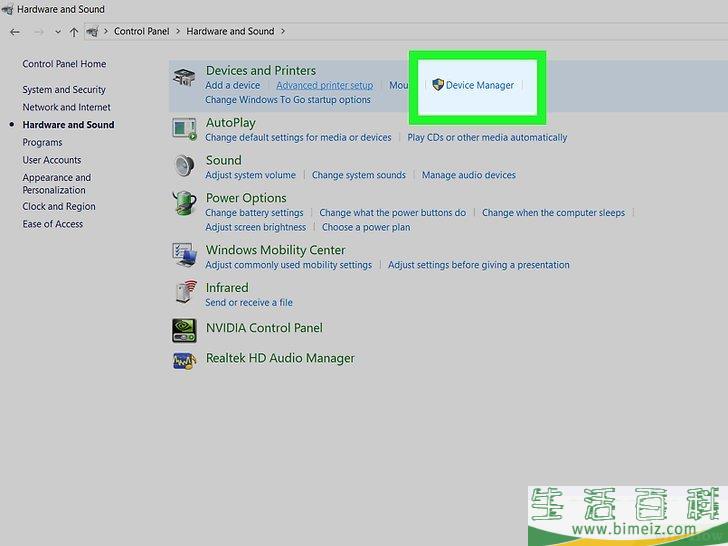Expand the chevron after Control Panel breadcrumb
The width and height of the screenshot is (728, 546).
(178, 31)
